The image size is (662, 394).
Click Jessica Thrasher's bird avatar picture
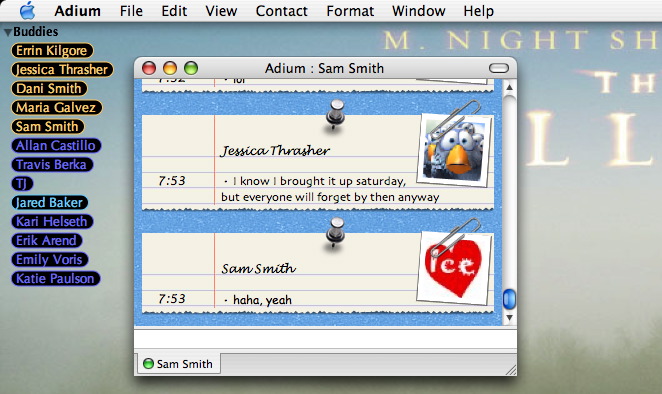454,150
